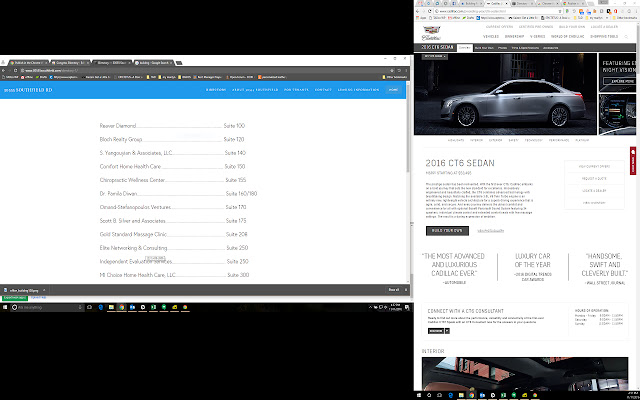This screenshot has height=400, width=640.
Task: Open the Accessories tab for the CT6
Action: tap(550, 48)
